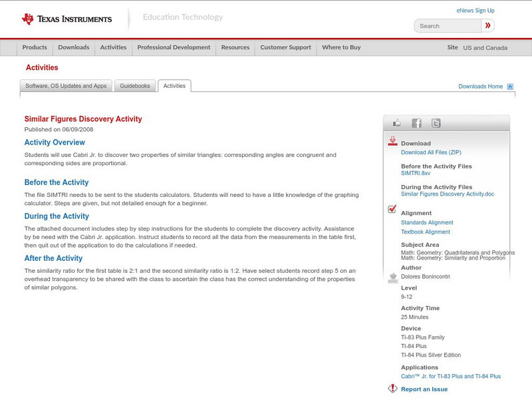Click the apple author icon

[x=393, y=278]
